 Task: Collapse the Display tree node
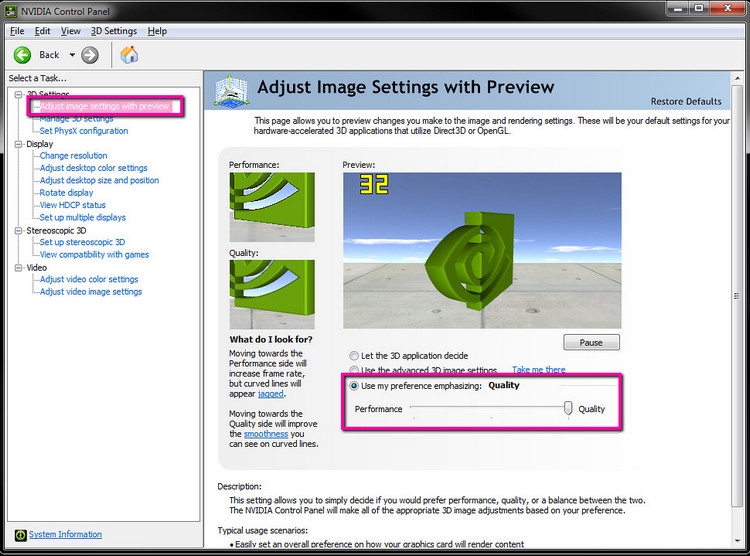coord(18,144)
